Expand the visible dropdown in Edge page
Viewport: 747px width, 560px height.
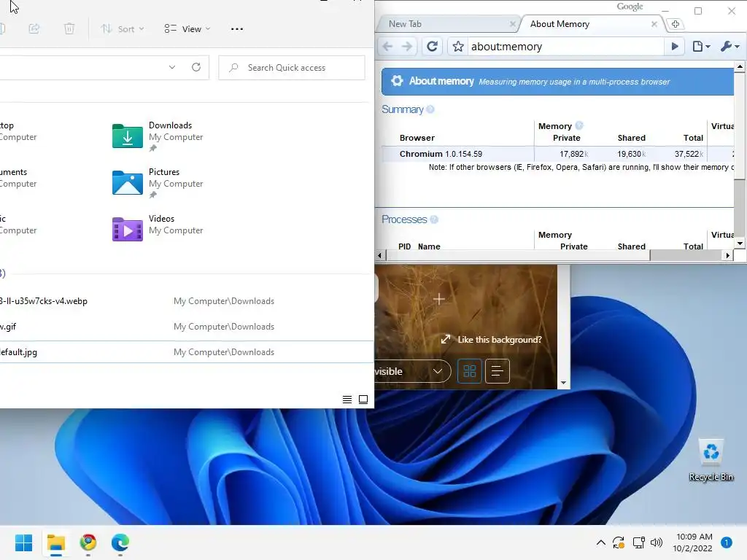click(x=413, y=371)
